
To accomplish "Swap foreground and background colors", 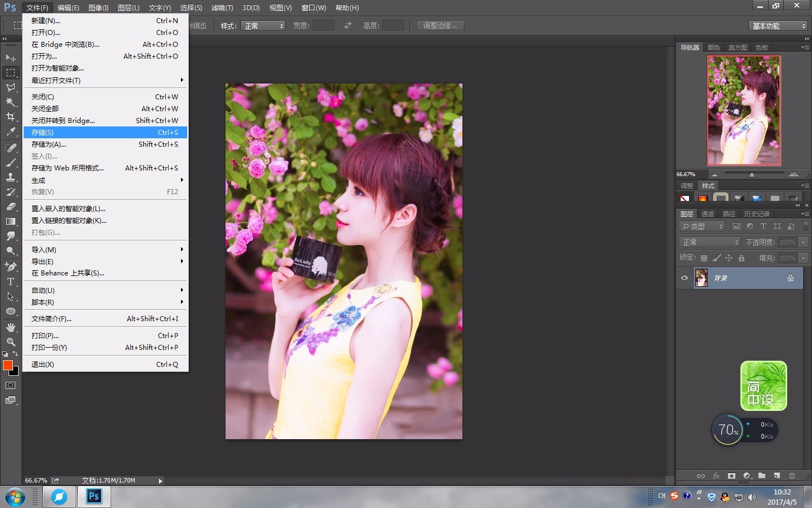I will (x=16, y=353).
